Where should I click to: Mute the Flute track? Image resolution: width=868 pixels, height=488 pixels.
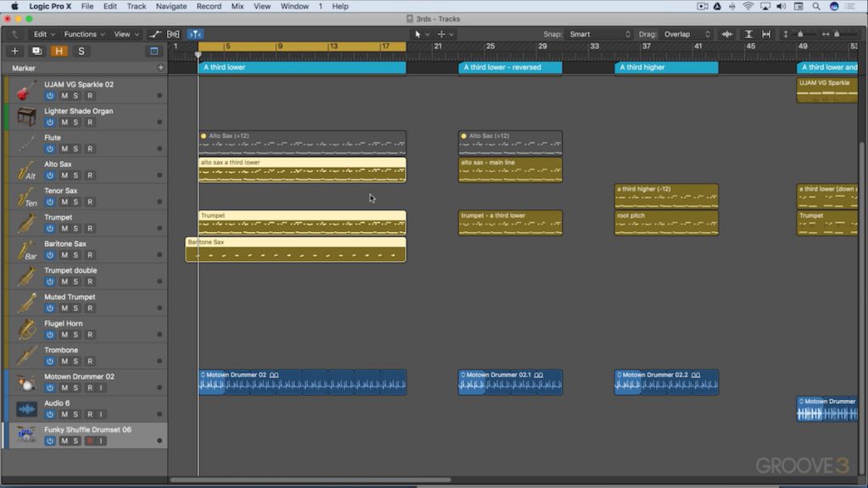click(x=64, y=149)
